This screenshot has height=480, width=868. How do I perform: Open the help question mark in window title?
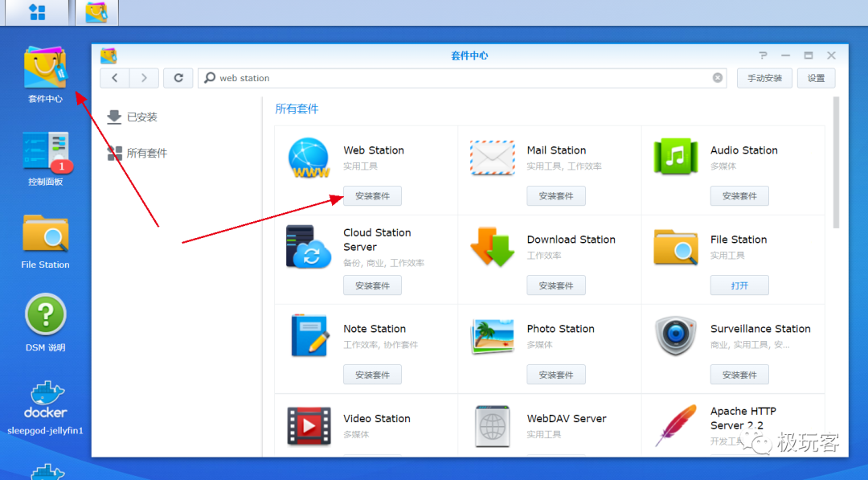(763, 55)
